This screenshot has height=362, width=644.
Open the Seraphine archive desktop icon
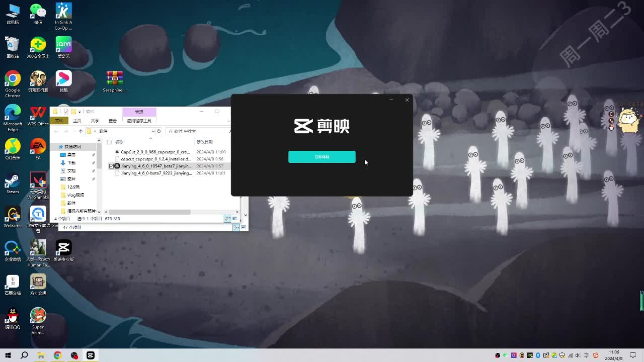[x=114, y=81]
